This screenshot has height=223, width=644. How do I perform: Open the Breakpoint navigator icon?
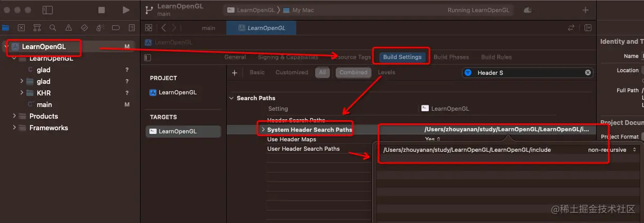click(116, 28)
